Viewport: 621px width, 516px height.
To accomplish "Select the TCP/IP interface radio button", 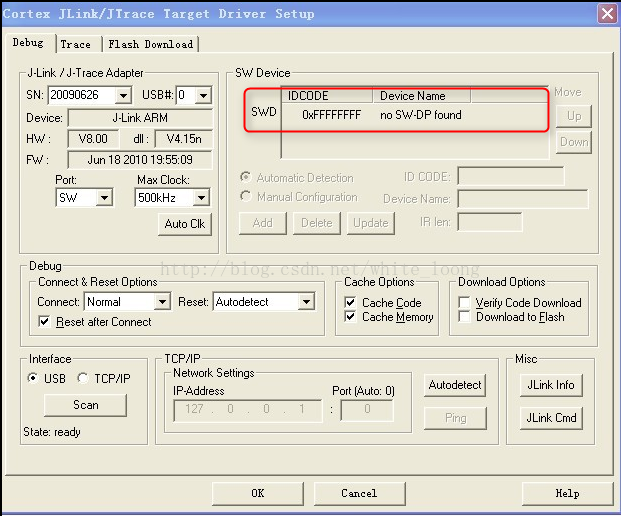I will 83,379.
